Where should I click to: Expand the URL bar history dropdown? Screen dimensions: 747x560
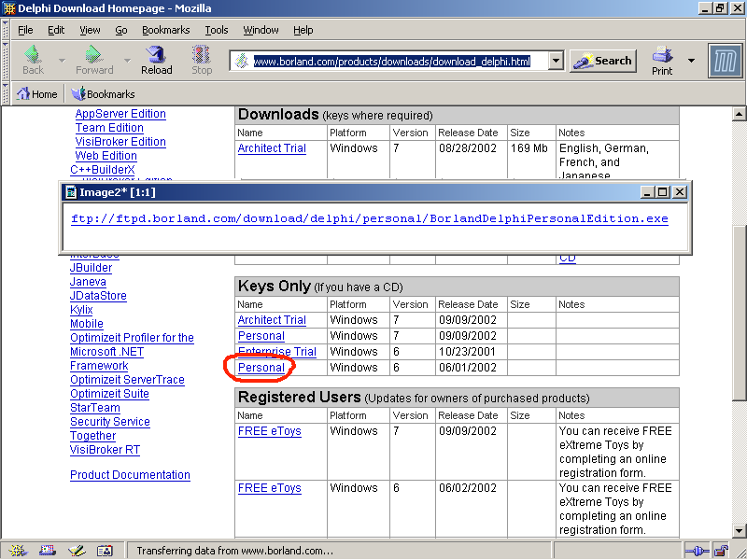point(556,61)
